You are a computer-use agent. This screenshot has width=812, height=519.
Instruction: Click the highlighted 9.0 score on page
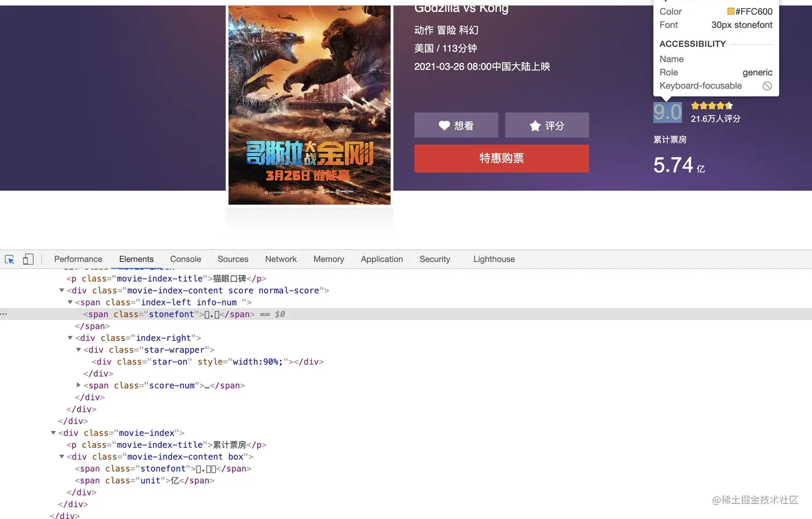pos(668,112)
